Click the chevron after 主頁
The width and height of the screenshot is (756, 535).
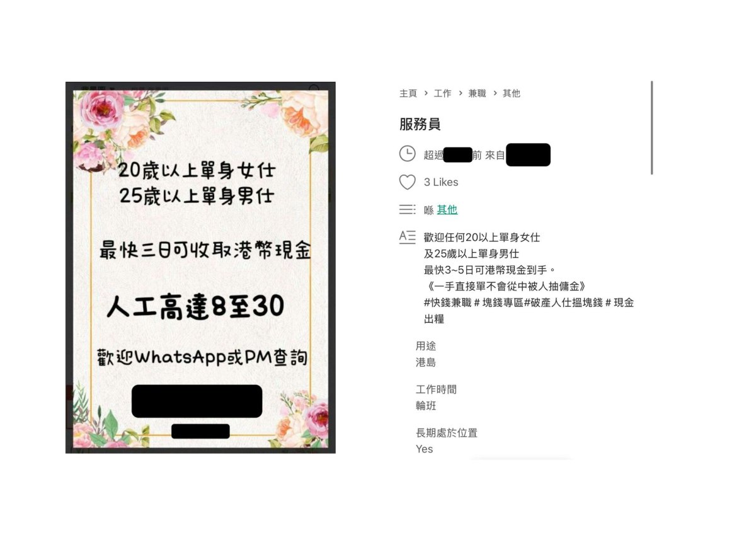point(426,93)
